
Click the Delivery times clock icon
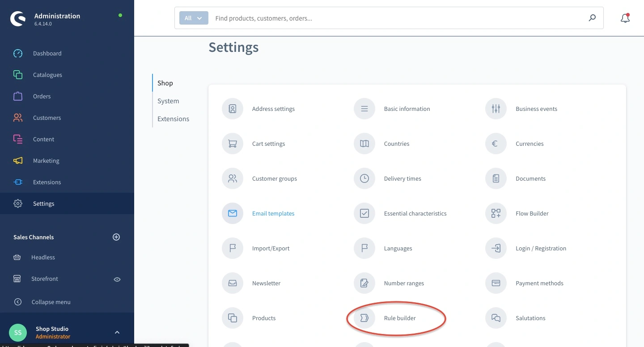point(364,178)
